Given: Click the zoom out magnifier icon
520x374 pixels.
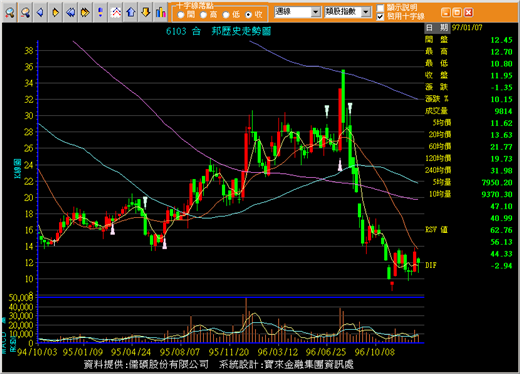Looking at the screenshot, I should click(x=25, y=13).
